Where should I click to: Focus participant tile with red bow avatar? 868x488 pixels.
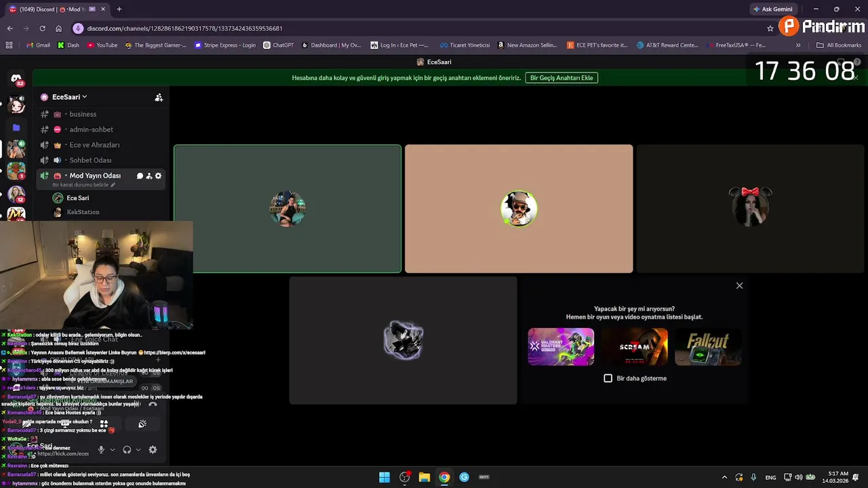point(750,209)
